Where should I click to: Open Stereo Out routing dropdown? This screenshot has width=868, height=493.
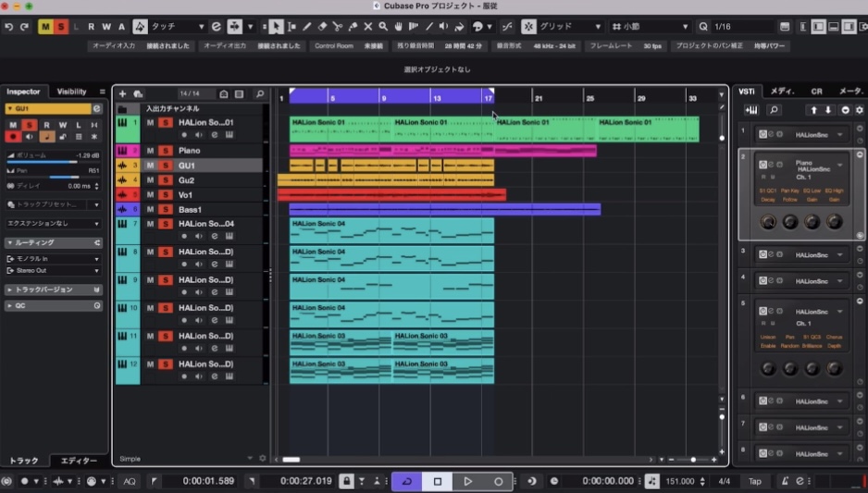pos(53,271)
